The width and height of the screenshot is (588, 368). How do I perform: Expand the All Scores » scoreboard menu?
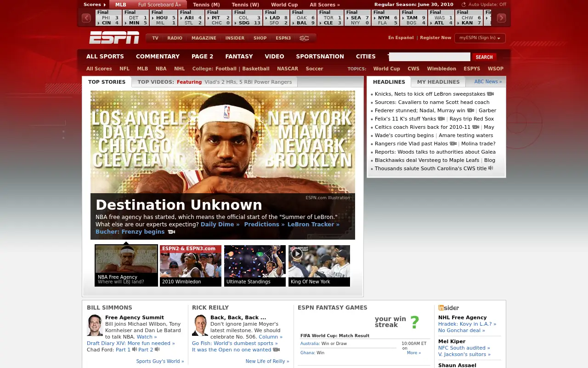click(x=325, y=5)
